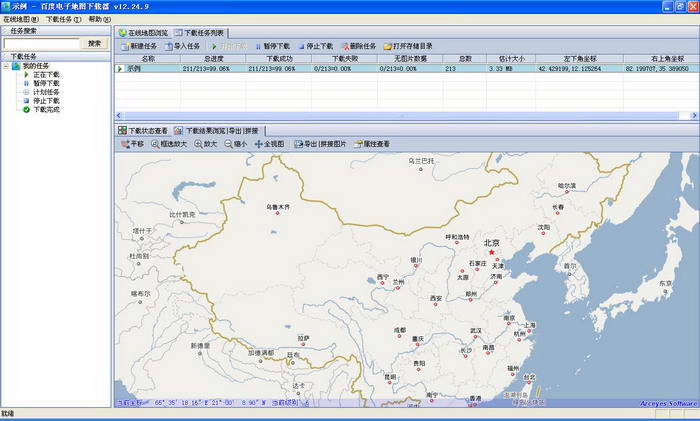The height and width of the screenshot is (421, 700).
Task: Click task list horizontal scrollbar right arrow
Action: click(694, 116)
